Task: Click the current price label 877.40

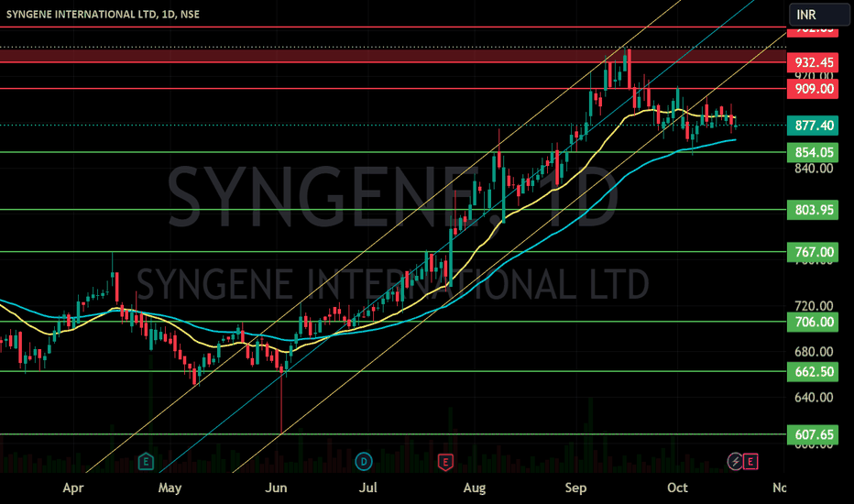Action: pyautogui.click(x=813, y=126)
